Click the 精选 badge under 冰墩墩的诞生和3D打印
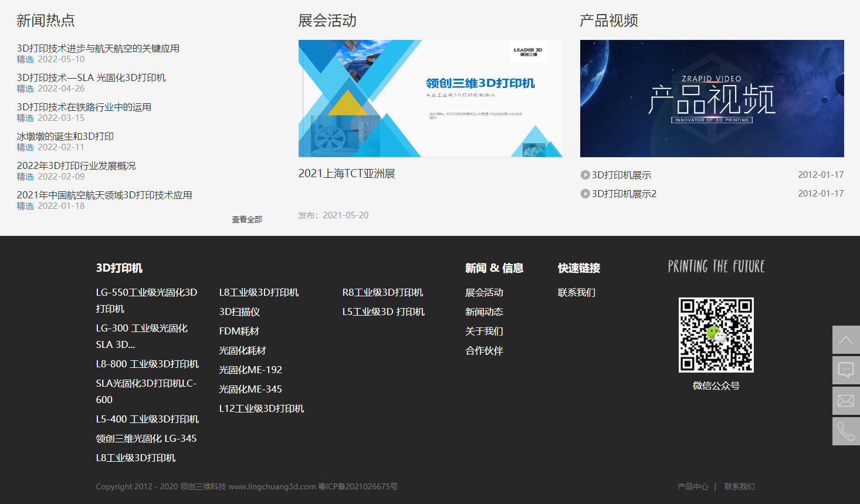860x504 pixels. click(x=25, y=147)
